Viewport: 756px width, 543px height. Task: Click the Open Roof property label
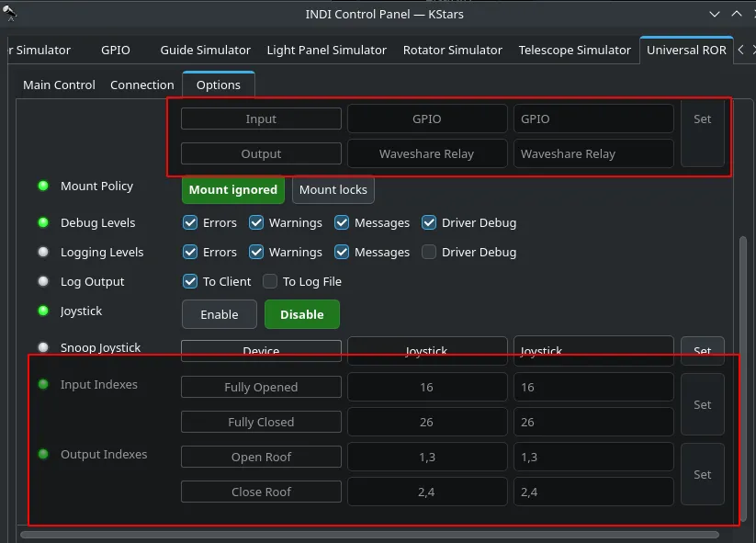tap(261, 457)
